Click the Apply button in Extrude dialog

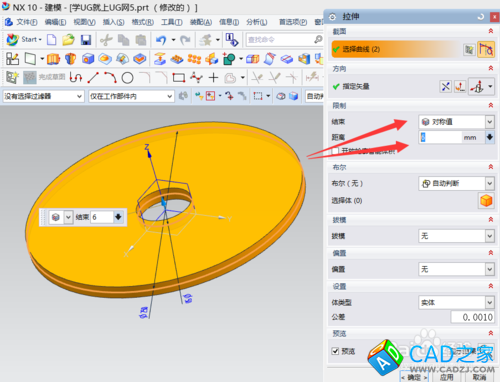coord(447,377)
